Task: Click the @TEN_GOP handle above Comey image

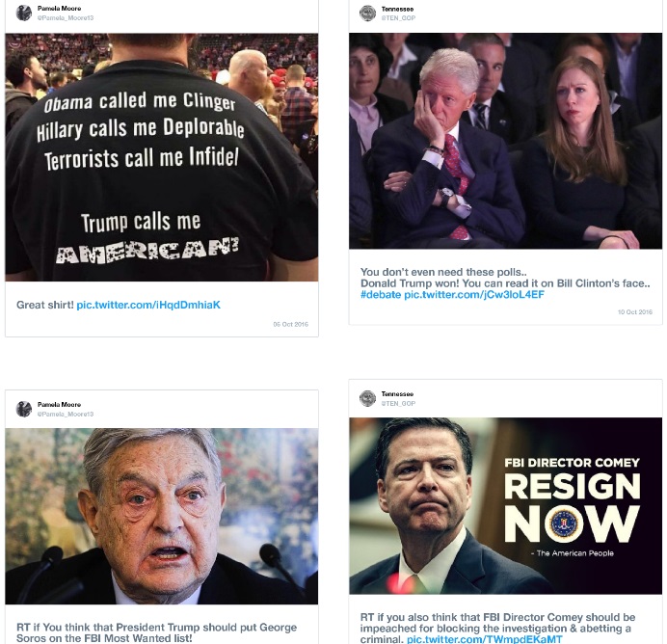Action: [x=398, y=403]
